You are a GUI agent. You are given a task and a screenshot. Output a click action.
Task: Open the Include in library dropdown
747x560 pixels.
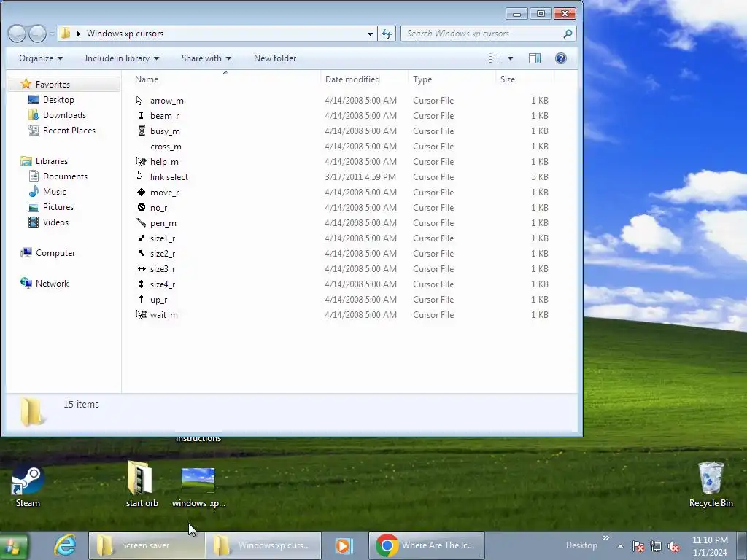pos(122,58)
